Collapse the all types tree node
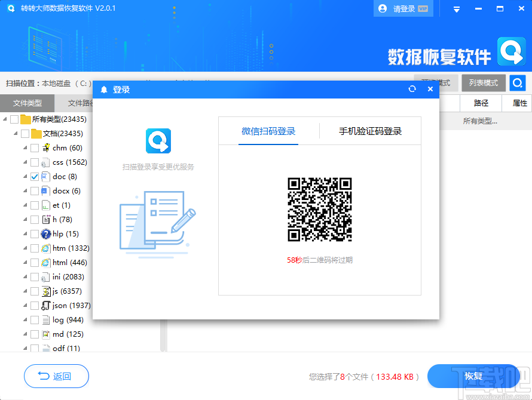Viewport: 532px width, 400px height. point(5,119)
